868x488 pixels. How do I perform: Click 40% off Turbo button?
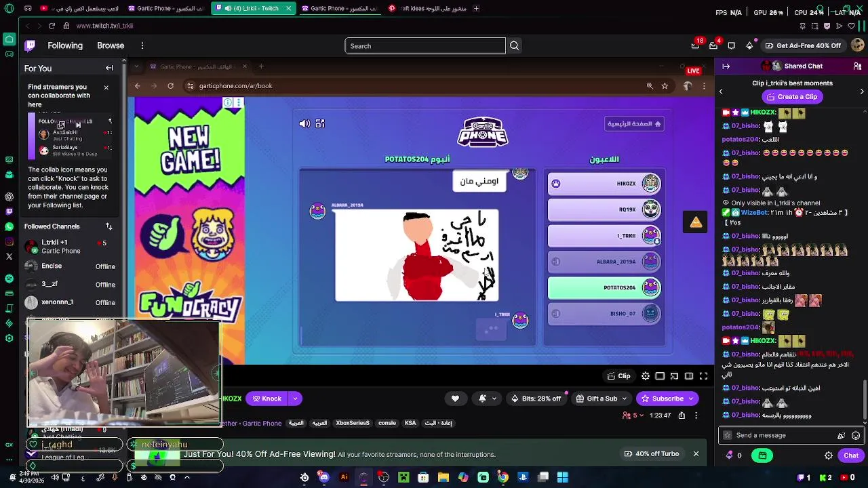(x=652, y=453)
